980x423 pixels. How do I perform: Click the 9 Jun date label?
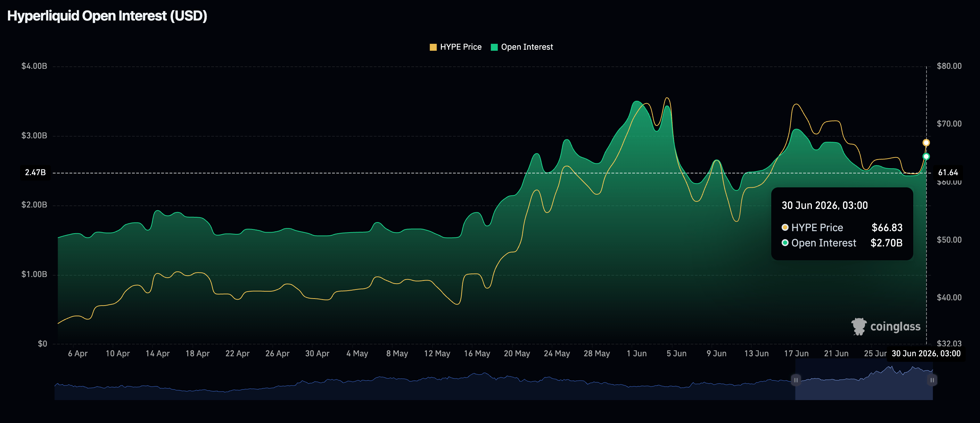(x=716, y=353)
